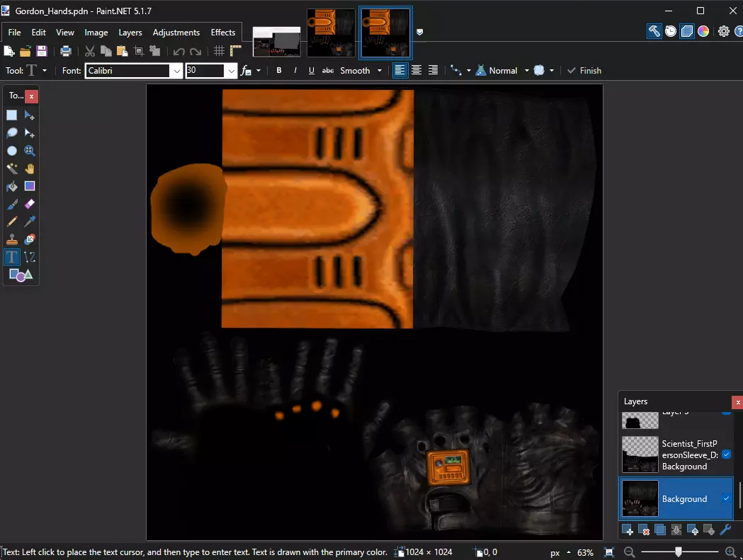Open the Calibri font dropdown

click(176, 71)
